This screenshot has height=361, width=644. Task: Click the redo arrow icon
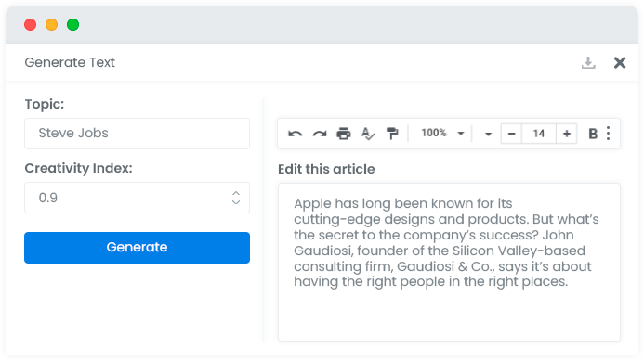pos(320,134)
